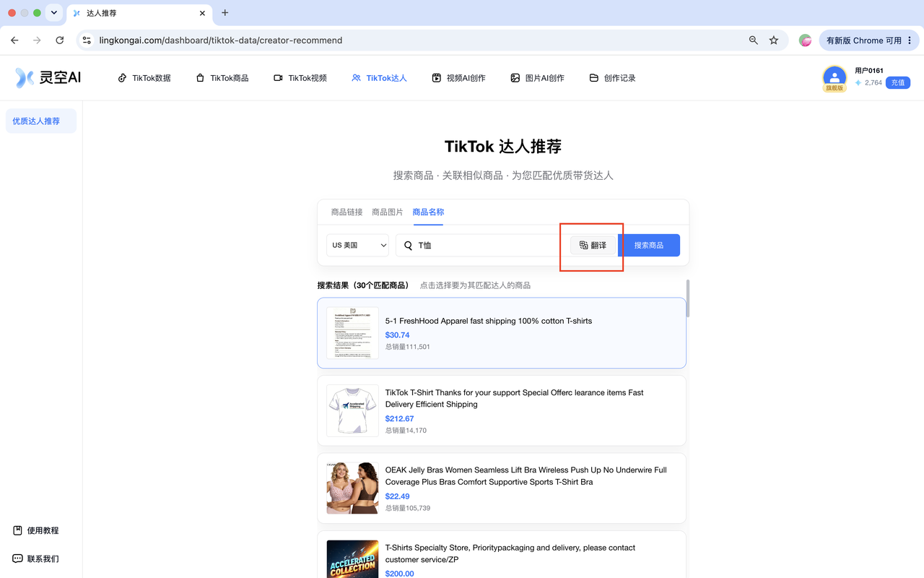924x578 pixels.
Task: Reload the page
Action: click(60, 40)
